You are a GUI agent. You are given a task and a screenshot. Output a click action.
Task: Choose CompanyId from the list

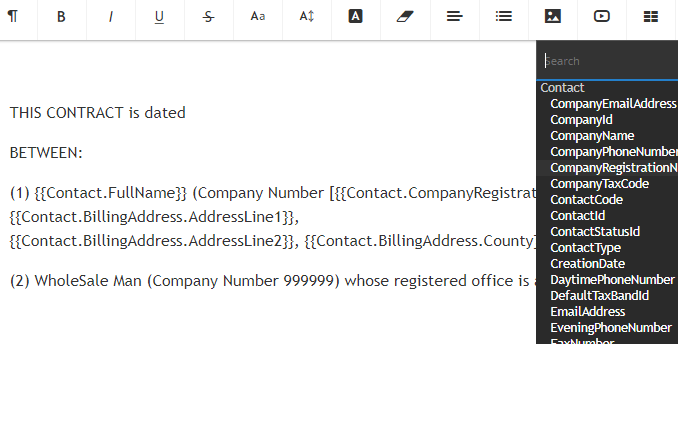coord(581,120)
